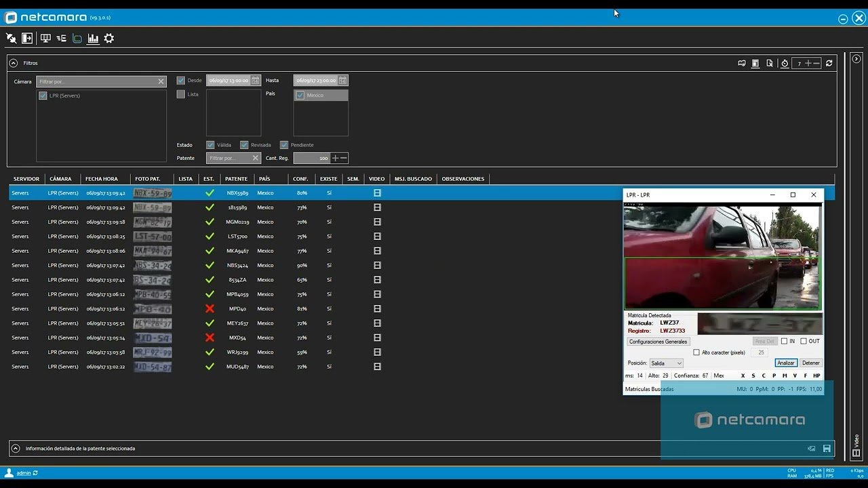Click the save disk icon in detail bar
Viewport: 868px width, 488px height.
point(827,449)
